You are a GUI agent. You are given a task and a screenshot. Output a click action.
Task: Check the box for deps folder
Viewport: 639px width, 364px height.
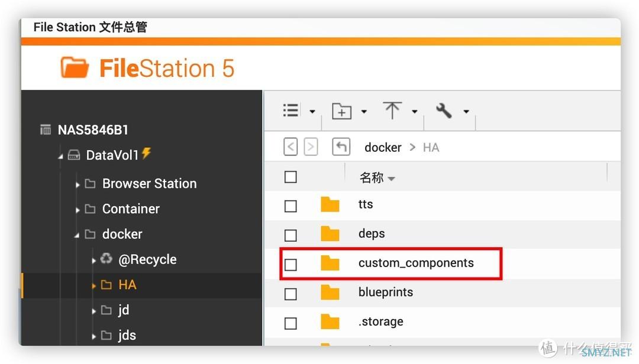coord(291,235)
